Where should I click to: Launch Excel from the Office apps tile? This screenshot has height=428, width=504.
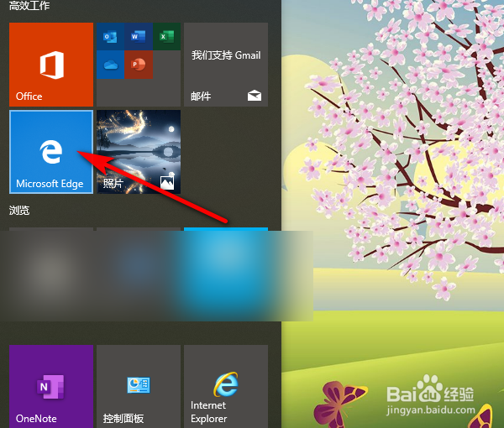[x=167, y=37]
